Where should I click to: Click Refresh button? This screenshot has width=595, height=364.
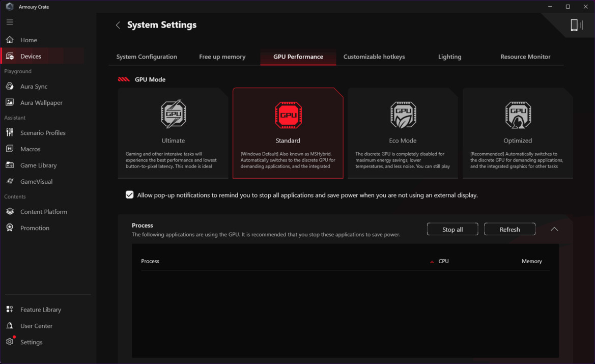pos(509,229)
